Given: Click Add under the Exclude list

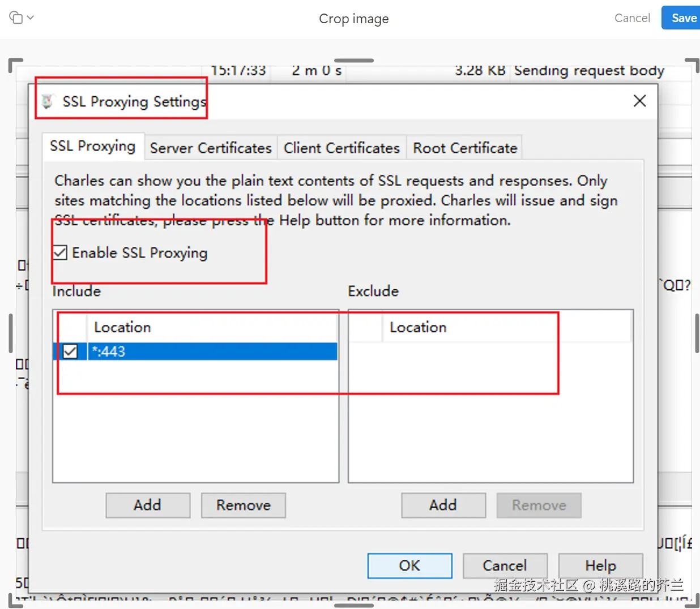Looking at the screenshot, I should point(443,505).
